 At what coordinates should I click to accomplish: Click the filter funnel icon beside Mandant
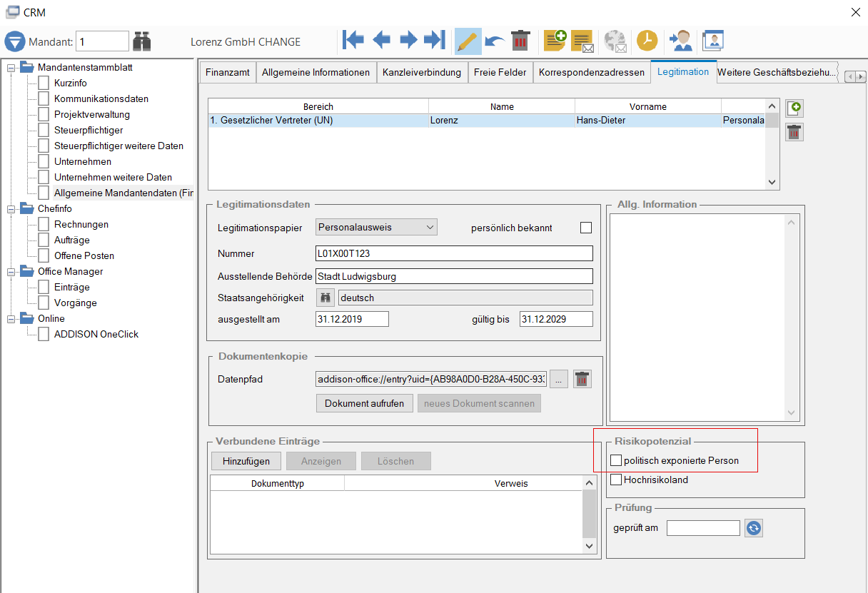(15, 41)
